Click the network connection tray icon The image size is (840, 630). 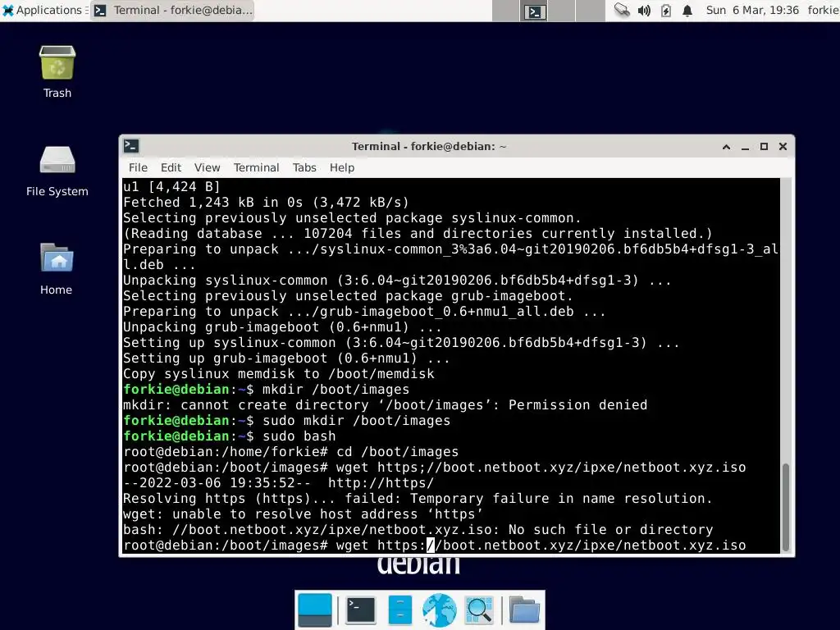pos(622,10)
